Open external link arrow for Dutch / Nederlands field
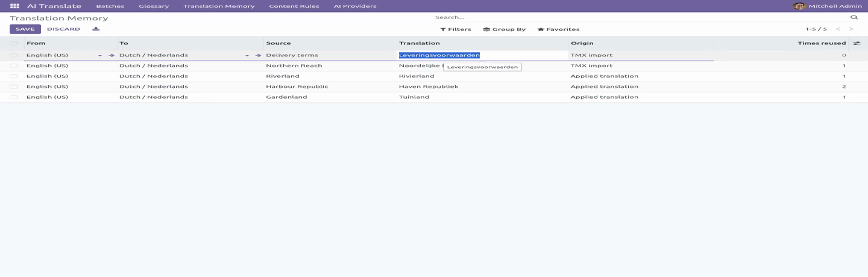 (x=259, y=55)
